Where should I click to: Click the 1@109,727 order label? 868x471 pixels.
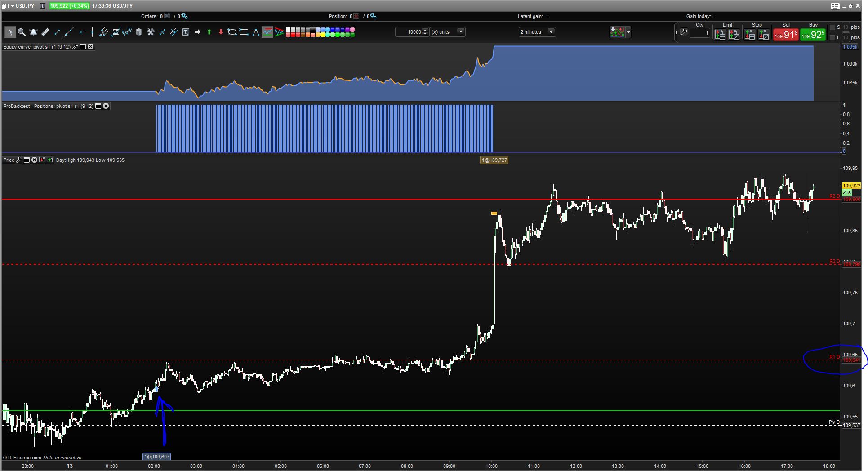[x=494, y=160]
